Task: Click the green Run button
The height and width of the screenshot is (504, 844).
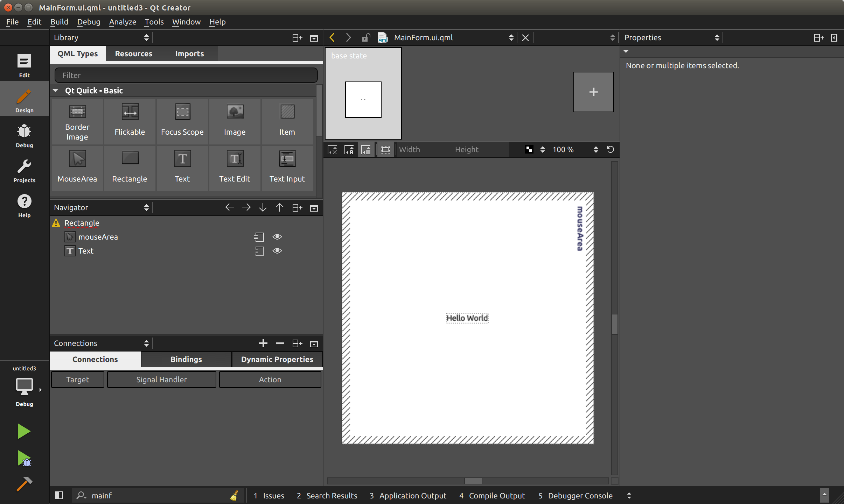Action: (x=24, y=431)
